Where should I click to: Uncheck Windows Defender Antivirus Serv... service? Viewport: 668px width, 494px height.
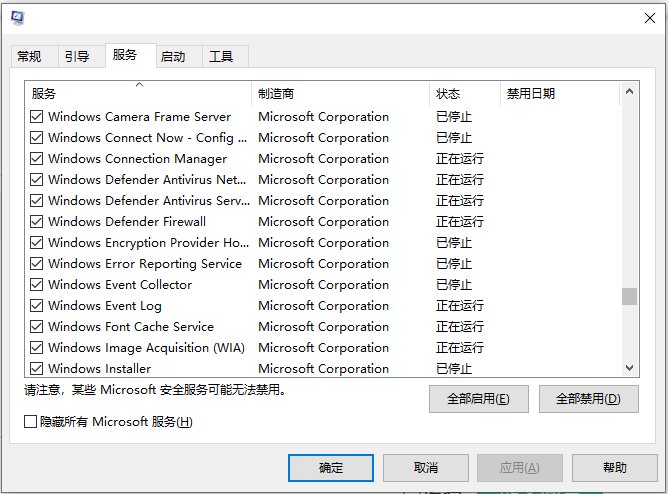point(37,201)
